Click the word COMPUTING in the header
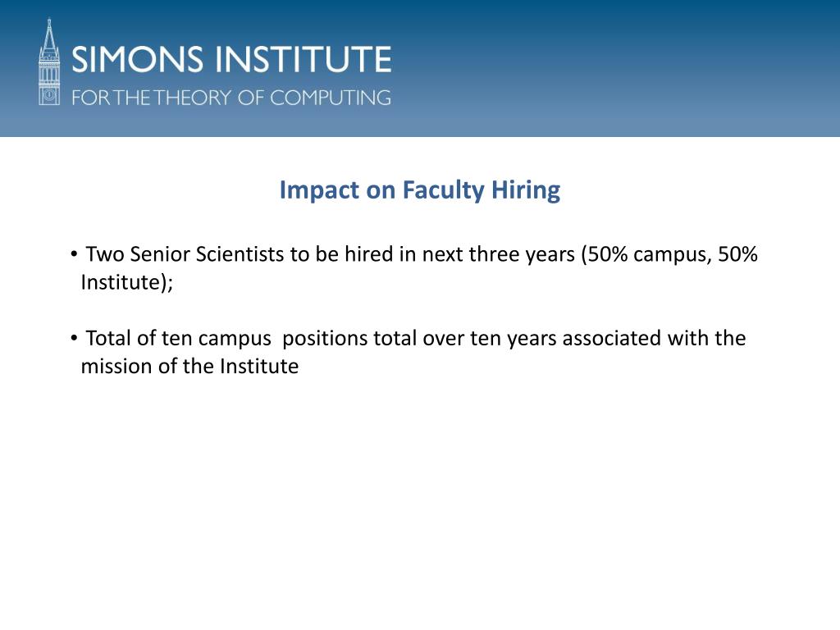This screenshot has width=840, height=630. [331, 98]
